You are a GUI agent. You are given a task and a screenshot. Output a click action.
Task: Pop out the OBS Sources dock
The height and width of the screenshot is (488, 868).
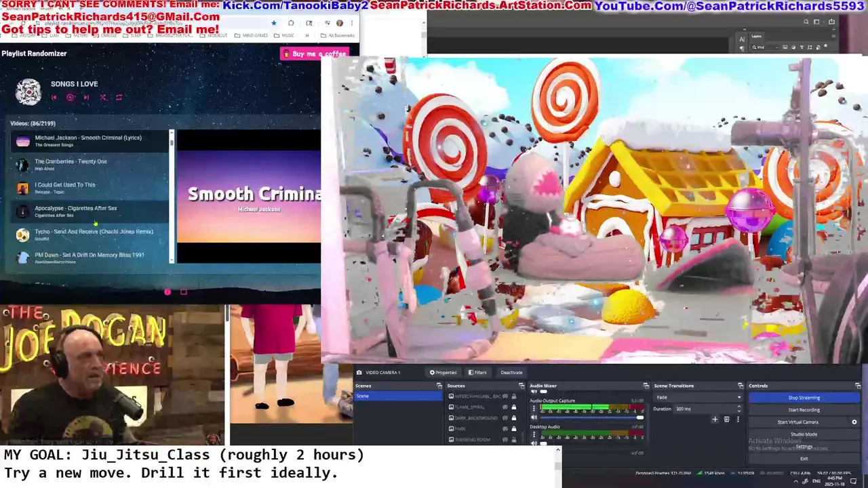(x=521, y=386)
